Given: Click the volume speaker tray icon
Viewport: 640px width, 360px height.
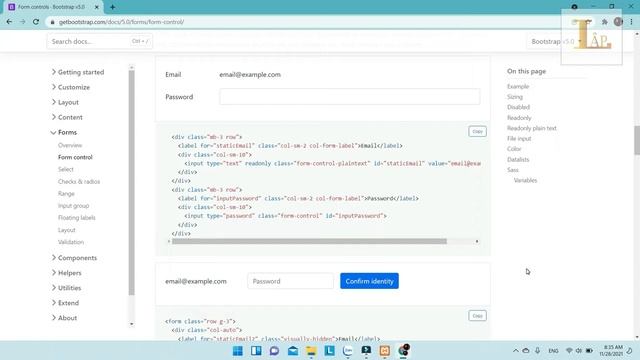Looking at the screenshot, I should [579, 351].
